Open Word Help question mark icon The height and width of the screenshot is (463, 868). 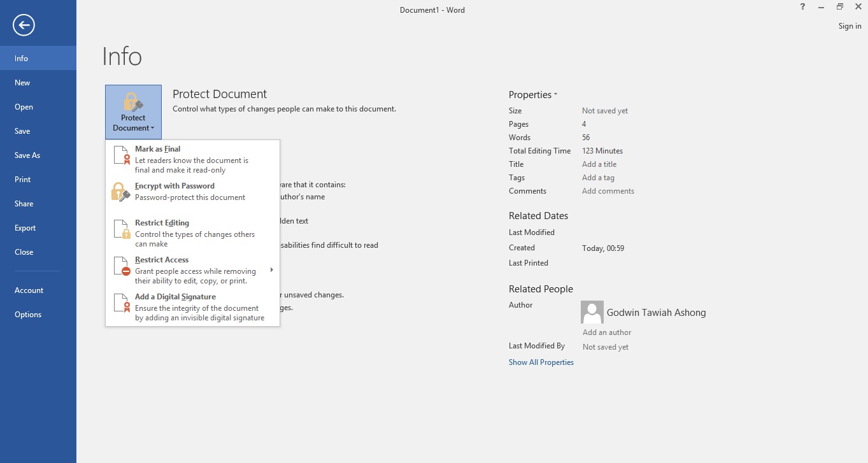click(802, 6)
